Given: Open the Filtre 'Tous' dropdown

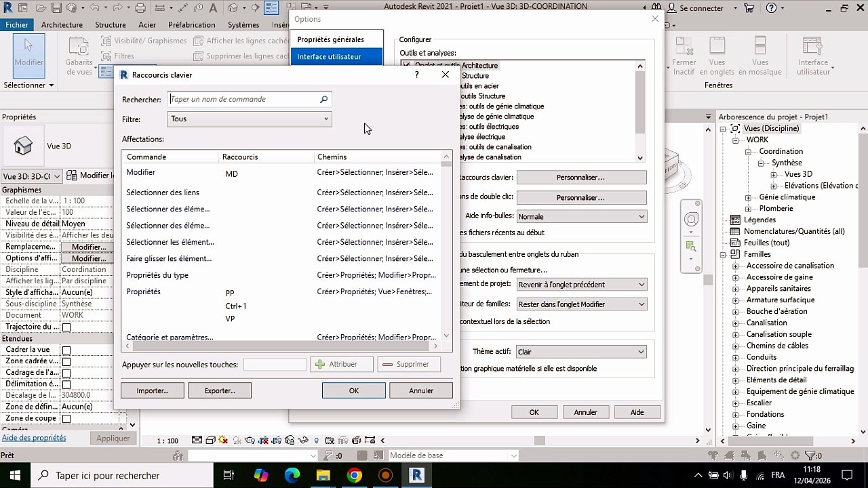Looking at the screenshot, I should click(250, 119).
